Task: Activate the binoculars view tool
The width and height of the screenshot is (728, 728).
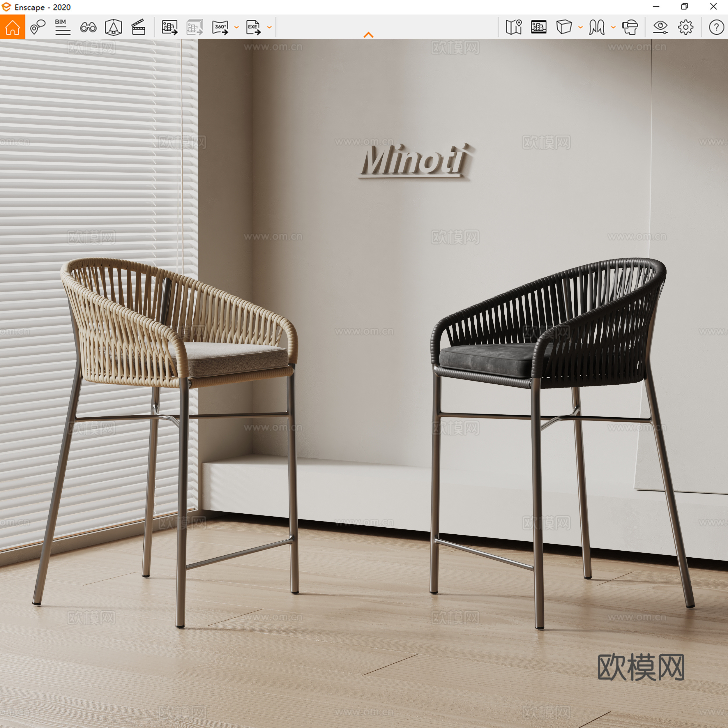Action: click(88, 27)
